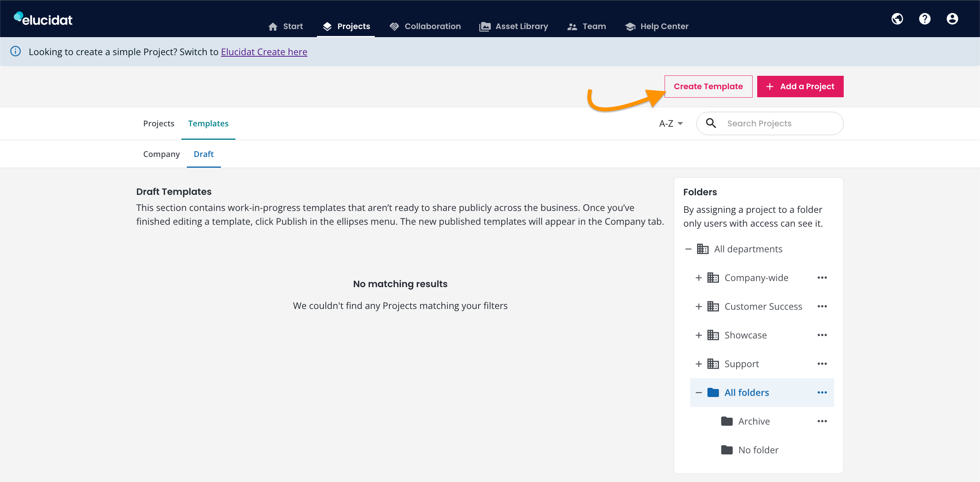
Task: Select the No folder label
Action: (758, 450)
